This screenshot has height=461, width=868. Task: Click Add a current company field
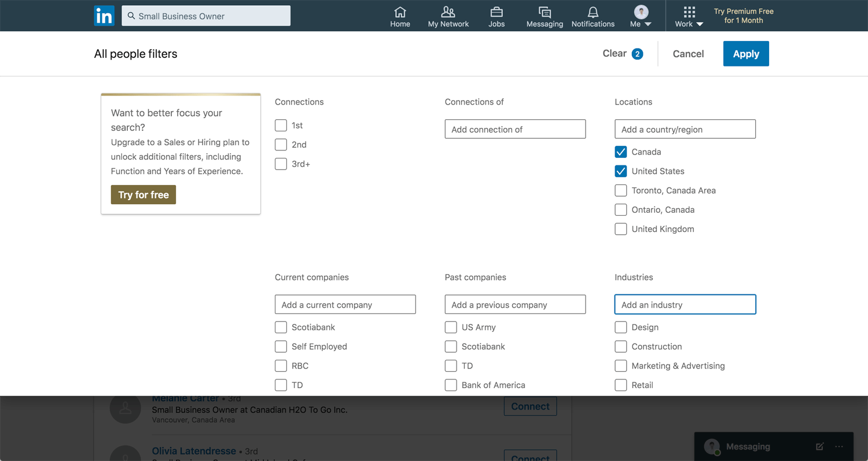pos(345,304)
